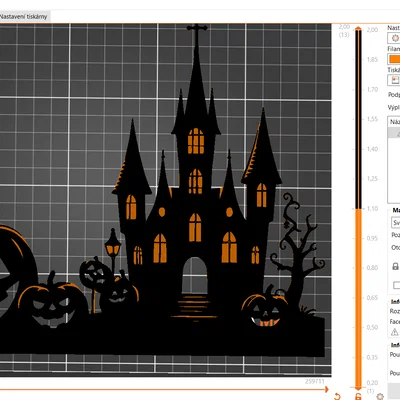Click the lower thumb of vertical layer slider
The height and width of the screenshot is (400, 400).
(x=358, y=388)
